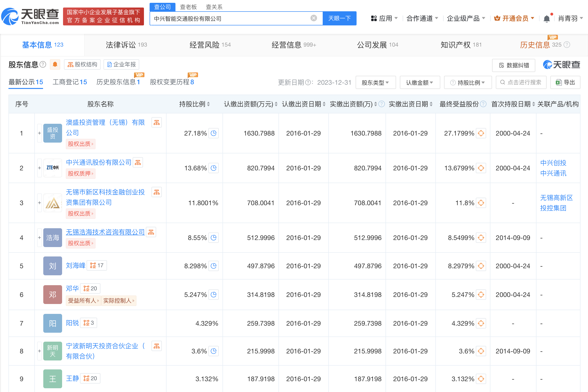Screen dimensions: 588x392
Task: Open the 持股比例 filter dropdown
Action: 468,82
